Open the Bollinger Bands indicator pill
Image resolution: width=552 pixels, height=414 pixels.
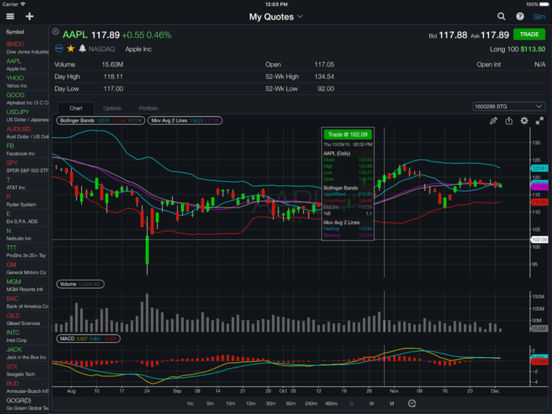101,120
